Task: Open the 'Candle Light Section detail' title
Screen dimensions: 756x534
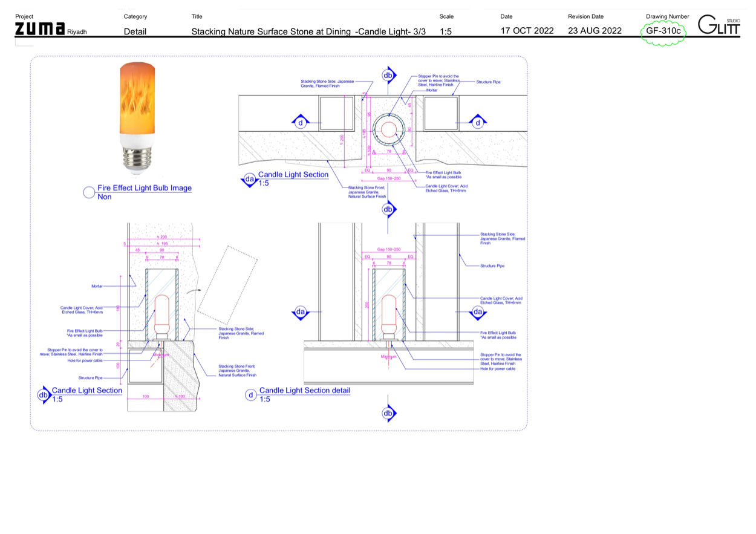Action: click(x=304, y=390)
